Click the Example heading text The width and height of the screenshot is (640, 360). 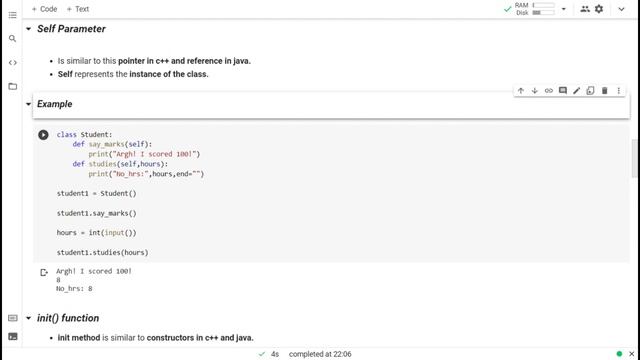(55, 104)
